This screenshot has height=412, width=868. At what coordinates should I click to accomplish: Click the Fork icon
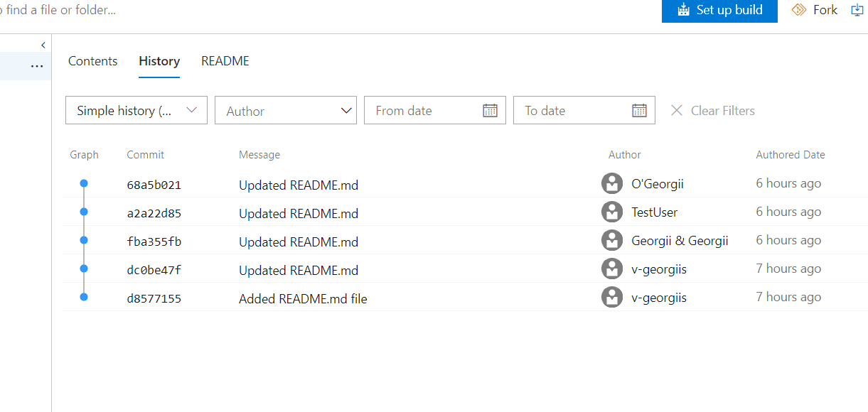(798, 10)
